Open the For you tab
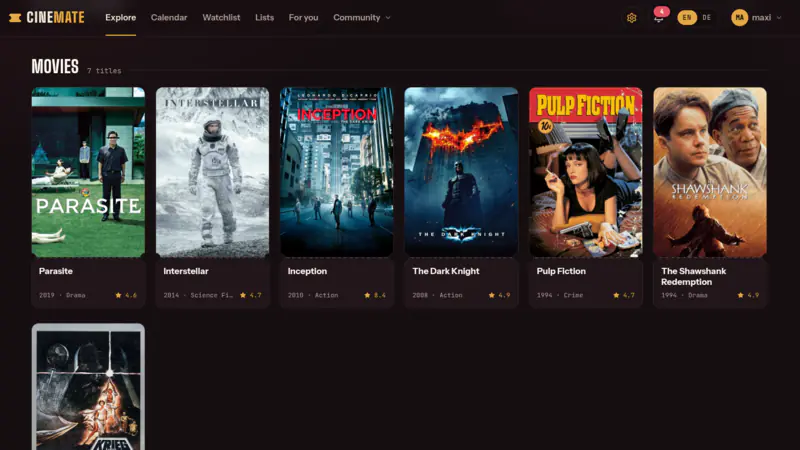The width and height of the screenshot is (800, 450). click(x=303, y=18)
